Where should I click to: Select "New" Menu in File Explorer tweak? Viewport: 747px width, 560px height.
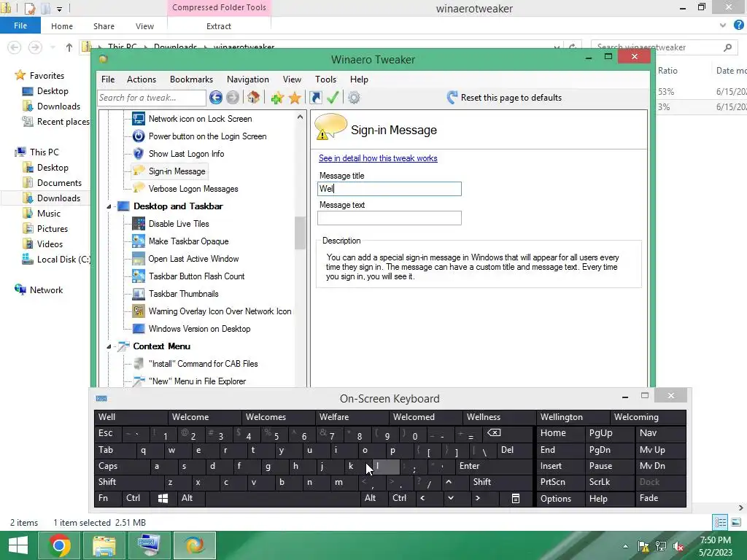point(197,381)
